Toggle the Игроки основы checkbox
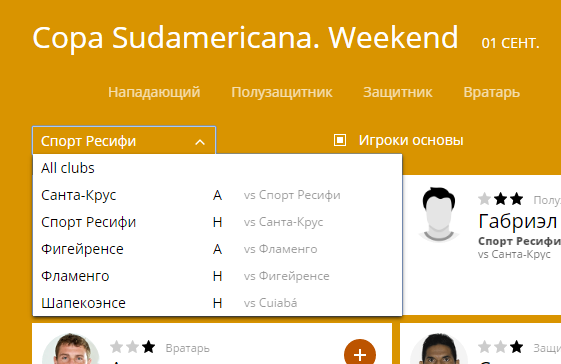Screen dimensions: 561x364 pyautogui.click(x=340, y=140)
